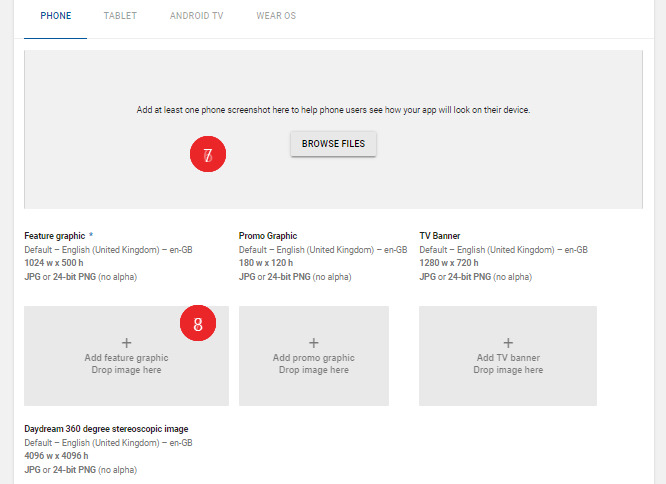Open the TABLET tab
666x484 pixels.
point(120,16)
